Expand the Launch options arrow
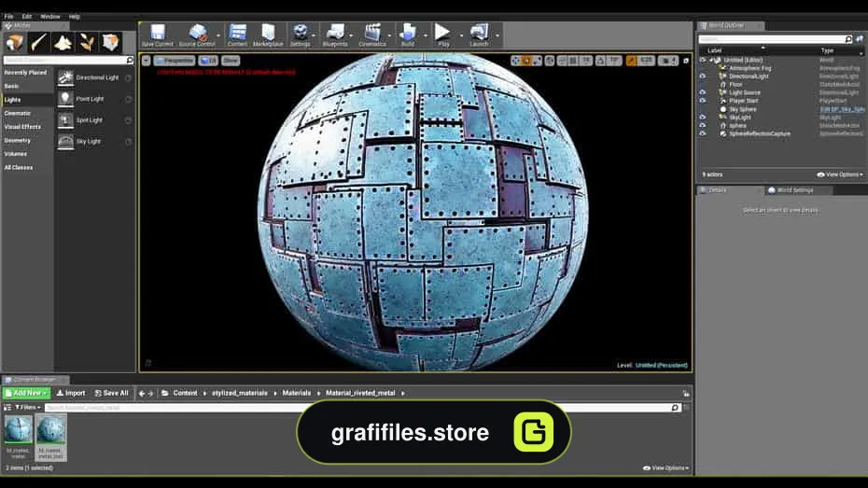Screen dimensions: 868x488 [497, 36]
